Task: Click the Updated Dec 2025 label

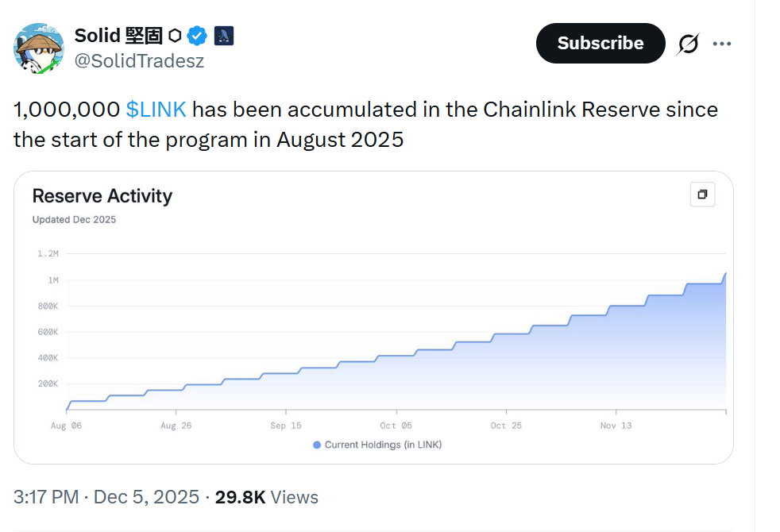Action: pyautogui.click(x=75, y=220)
